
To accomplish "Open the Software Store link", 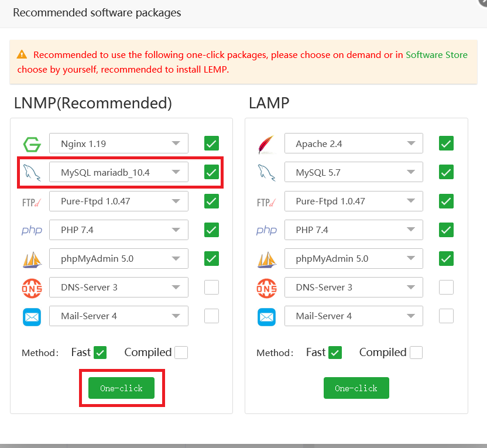I will coord(437,54).
